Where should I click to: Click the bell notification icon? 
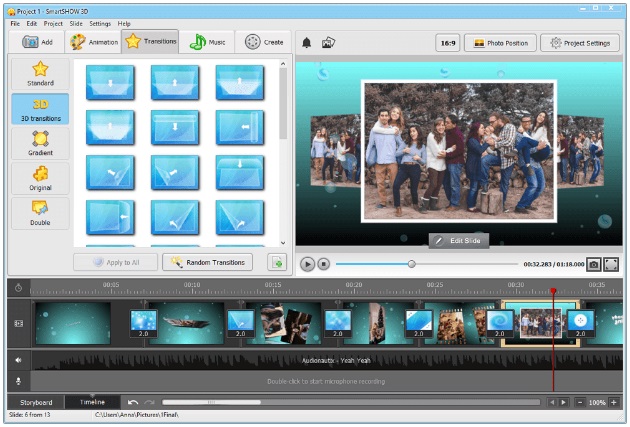307,43
